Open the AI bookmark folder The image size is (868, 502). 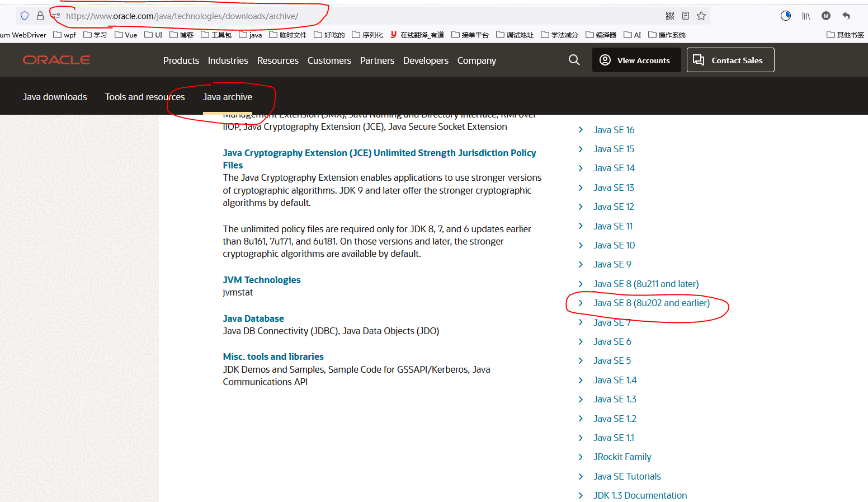point(633,35)
